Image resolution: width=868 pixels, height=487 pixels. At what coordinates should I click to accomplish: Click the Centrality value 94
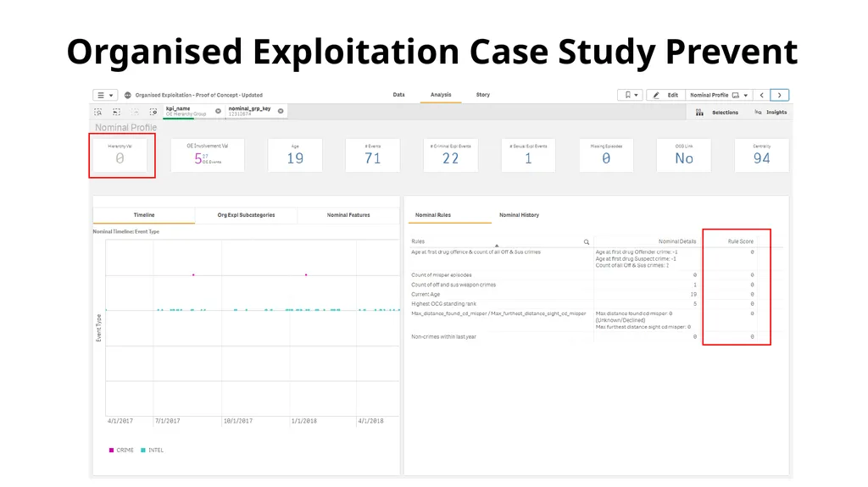[762, 159]
